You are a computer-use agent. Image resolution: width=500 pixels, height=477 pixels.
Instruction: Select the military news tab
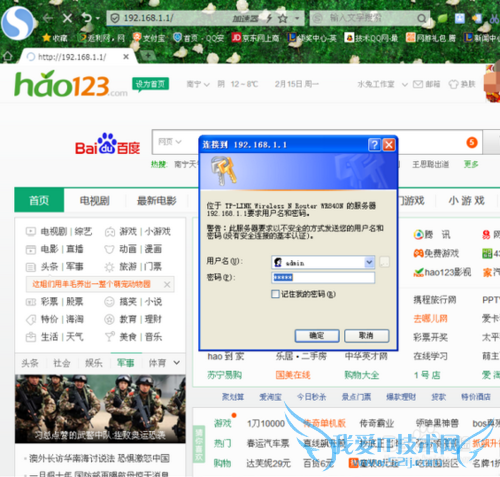pos(126,363)
